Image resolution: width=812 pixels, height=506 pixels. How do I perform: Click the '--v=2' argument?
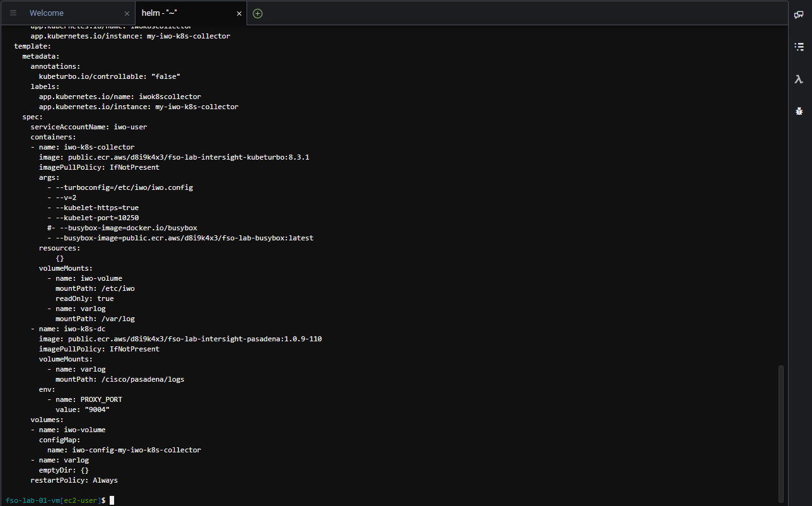click(x=61, y=197)
